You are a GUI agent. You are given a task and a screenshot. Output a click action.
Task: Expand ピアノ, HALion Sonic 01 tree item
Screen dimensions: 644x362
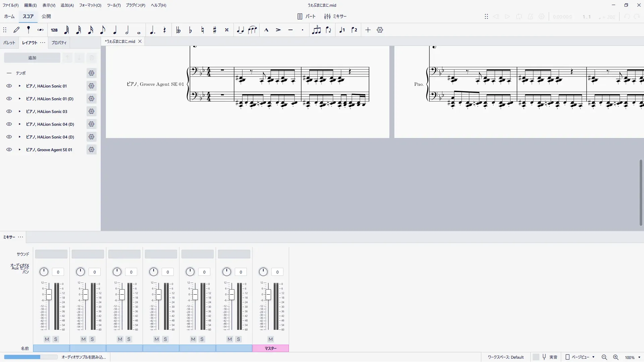pyautogui.click(x=19, y=86)
